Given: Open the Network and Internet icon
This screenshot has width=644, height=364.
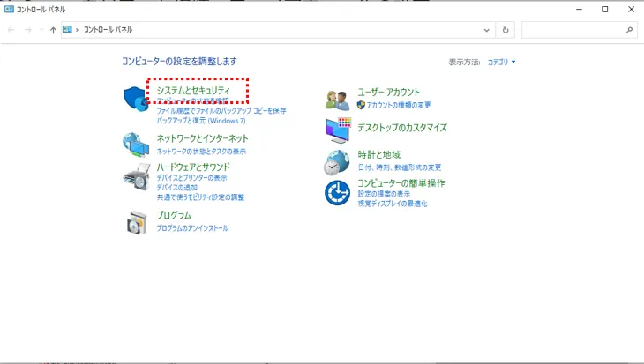Looking at the screenshot, I should pyautogui.click(x=135, y=145).
